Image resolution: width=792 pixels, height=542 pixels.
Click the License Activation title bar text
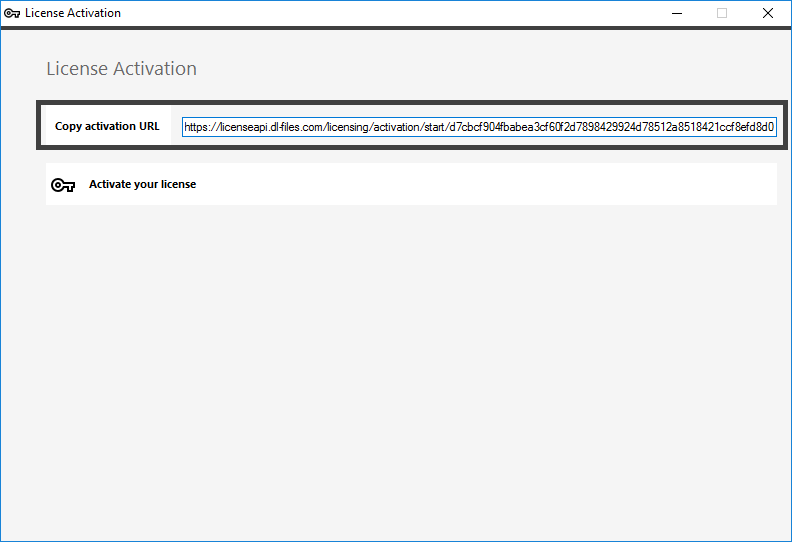click(73, 13)
